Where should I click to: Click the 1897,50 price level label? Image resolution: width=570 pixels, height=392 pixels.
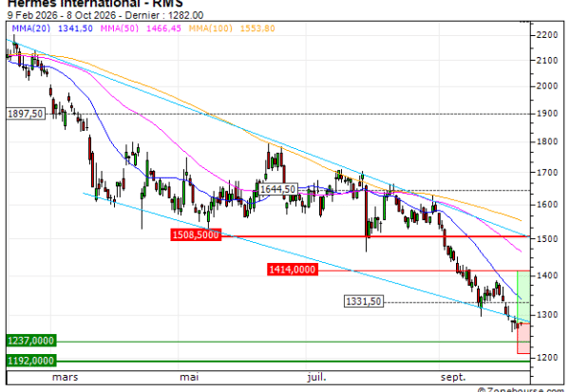click(x=26, y=114)
